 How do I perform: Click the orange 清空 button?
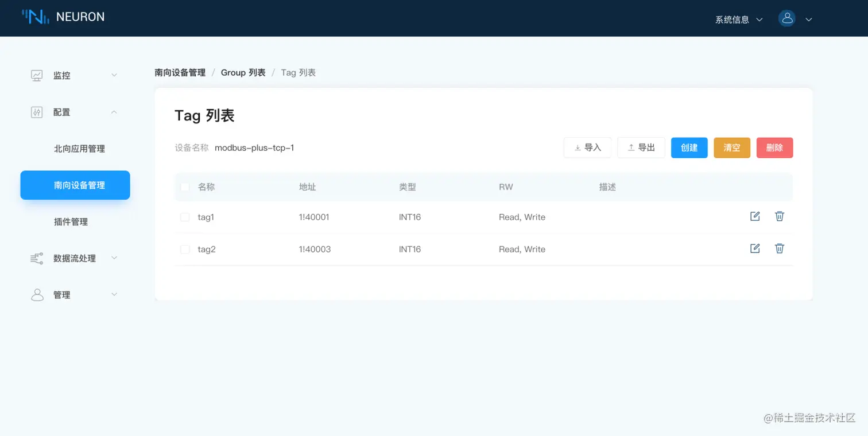click(732, 147)
